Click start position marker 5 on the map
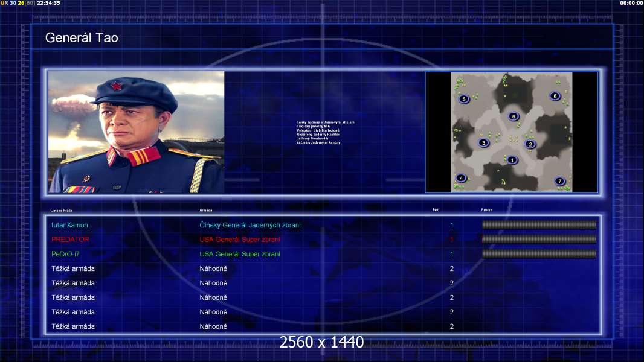This screenshot has width=644, height=362. click(464, 99)
